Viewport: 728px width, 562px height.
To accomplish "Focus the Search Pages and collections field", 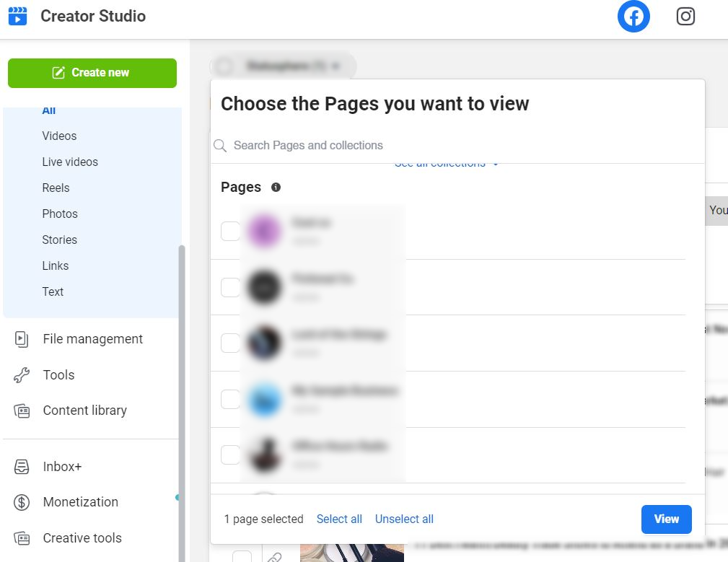I will (462, 146).
